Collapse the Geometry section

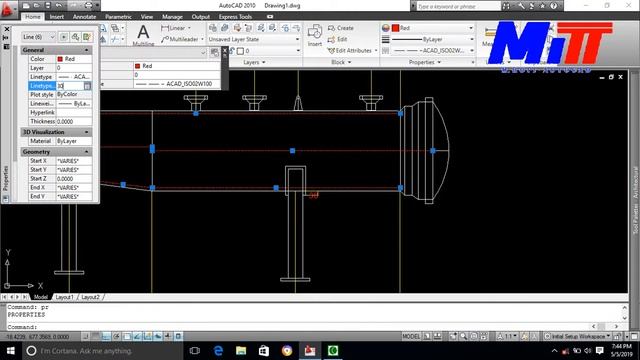point(87,152)
